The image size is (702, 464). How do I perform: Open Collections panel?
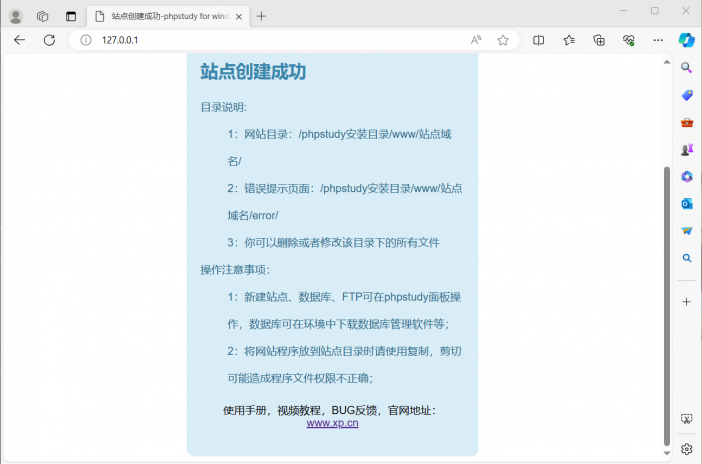click(x=599, y=40)
